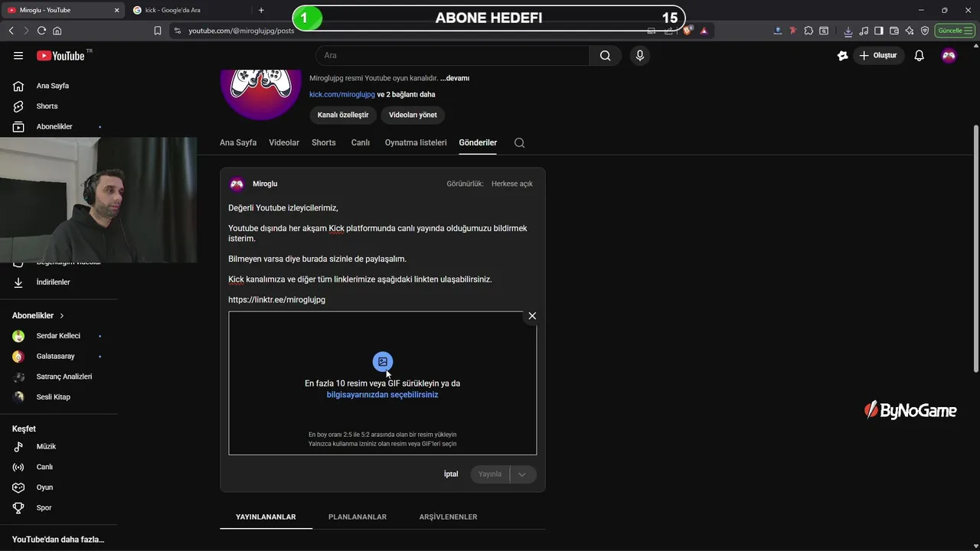Switch to the Videolar tab
The image size is (980, 551).
pos(284,142)
